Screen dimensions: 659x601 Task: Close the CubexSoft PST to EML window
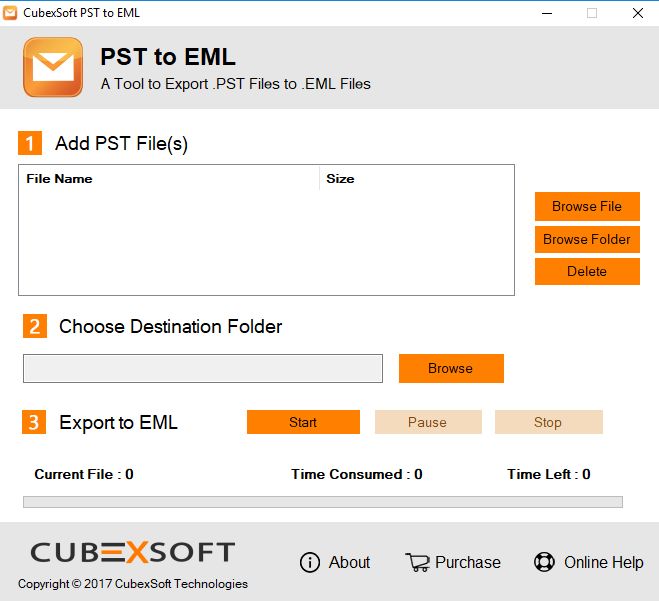638,13
